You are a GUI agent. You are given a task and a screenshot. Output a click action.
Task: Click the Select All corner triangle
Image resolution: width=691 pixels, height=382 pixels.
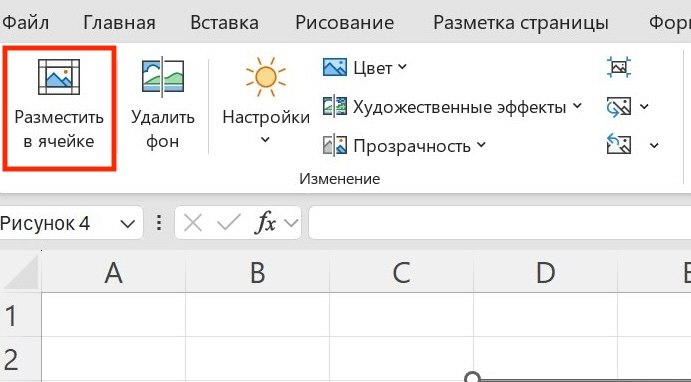pos(20,273)
